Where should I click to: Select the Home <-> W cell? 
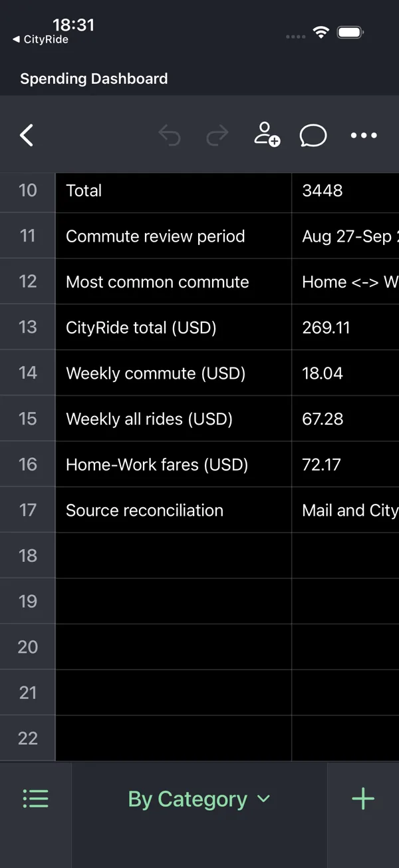pyautogui.click(x=345, y=282)
